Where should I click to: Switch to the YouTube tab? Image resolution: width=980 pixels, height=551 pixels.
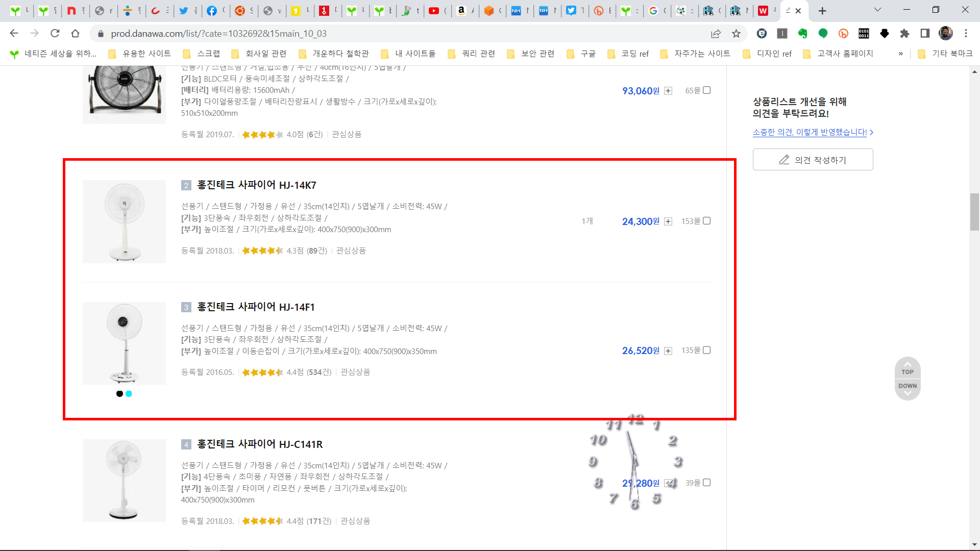coord(438,11)
